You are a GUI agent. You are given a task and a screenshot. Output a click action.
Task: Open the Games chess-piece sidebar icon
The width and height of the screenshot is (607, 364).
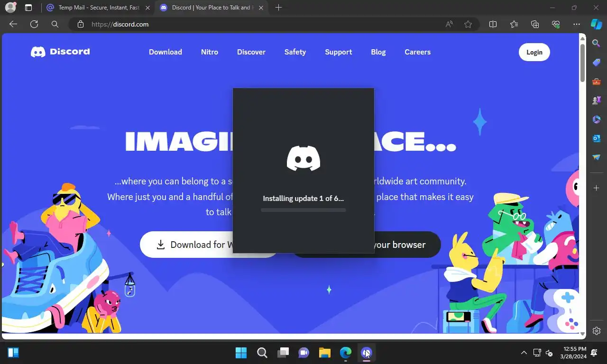[597, 100]
